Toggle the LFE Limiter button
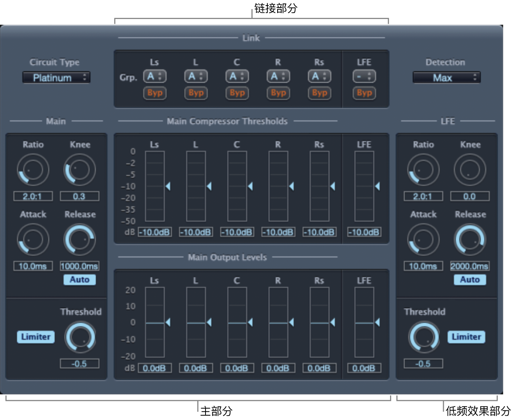This screenshot has width=514, height=420. pyautogui.click(x=466, y=337)
